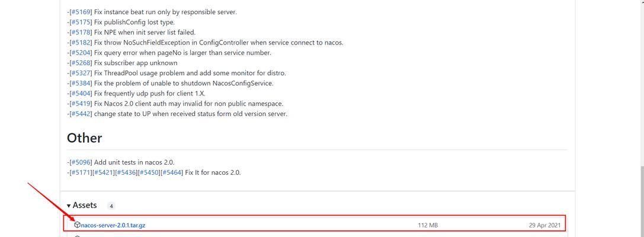Open issue #5442 change state to UP

(81, 114)
